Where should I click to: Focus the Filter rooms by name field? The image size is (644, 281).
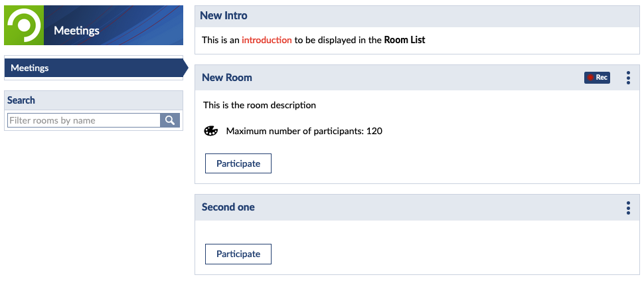point(84,120)
